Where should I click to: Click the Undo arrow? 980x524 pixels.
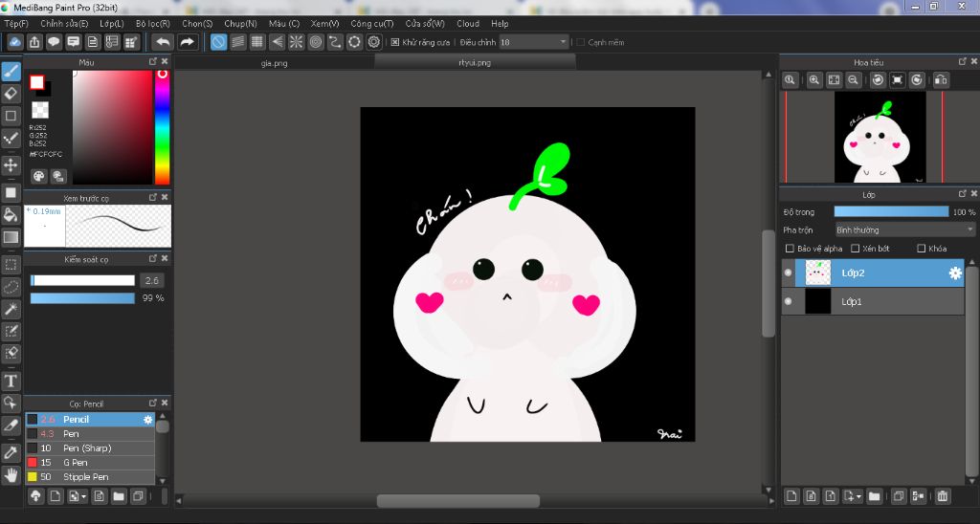[163, 42]
